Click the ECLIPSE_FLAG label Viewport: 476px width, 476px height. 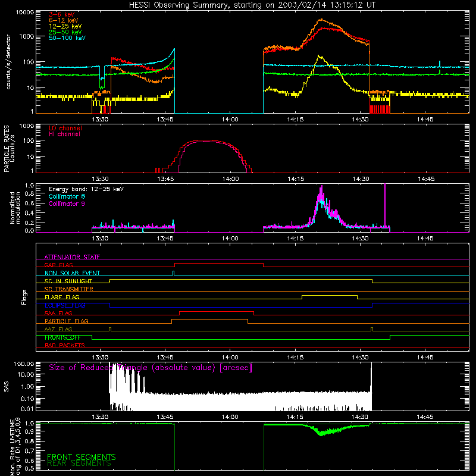click(x=65, y=305)
